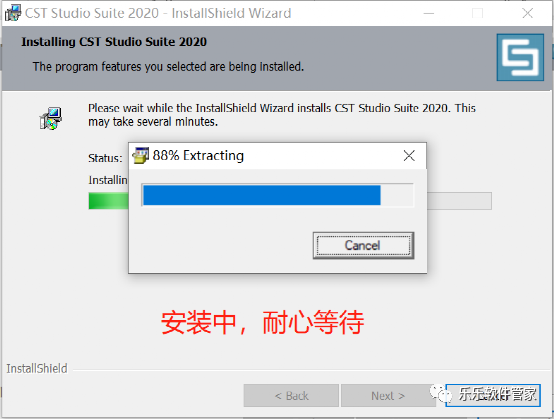Image resolution: width=554 pixels, height=419 pixels.
Task: Click the CST Studio Suite logo
Action: click(x=520, y=57)
